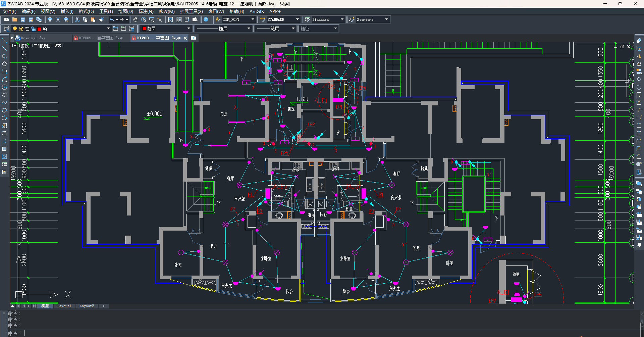
Task: Click the Match Properties brush icon
Action: pos(101,19)
